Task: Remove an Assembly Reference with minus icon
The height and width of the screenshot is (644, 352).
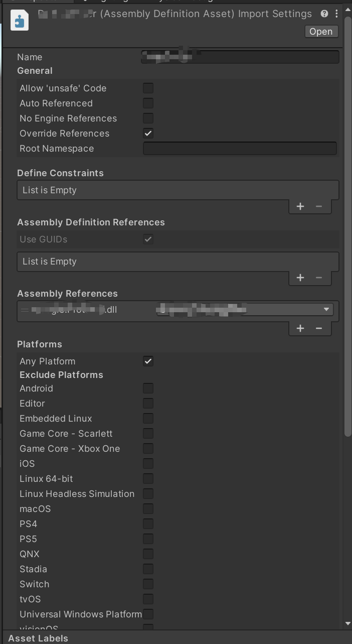Action: click(x=318, y=328)
